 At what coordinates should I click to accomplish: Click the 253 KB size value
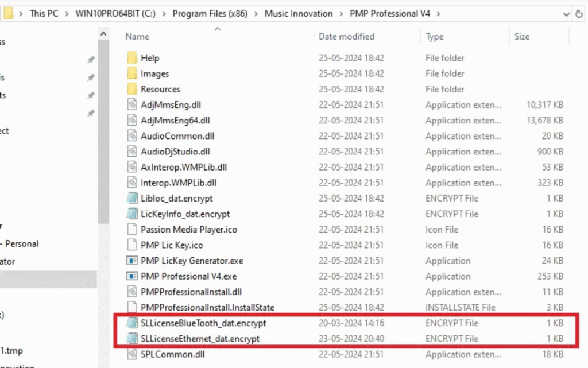pos(550,276)
